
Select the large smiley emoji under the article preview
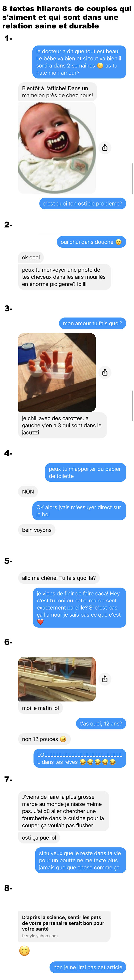(x=24, y=951)
